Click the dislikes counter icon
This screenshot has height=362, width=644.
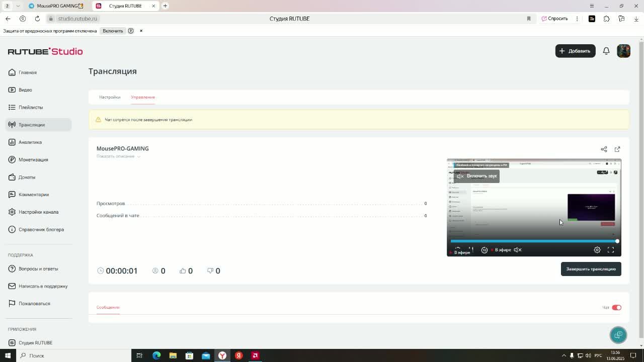[x=210, y=270]
